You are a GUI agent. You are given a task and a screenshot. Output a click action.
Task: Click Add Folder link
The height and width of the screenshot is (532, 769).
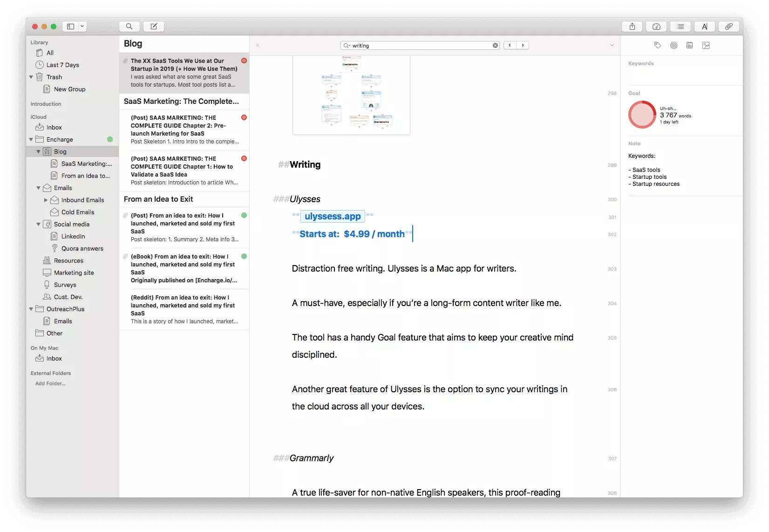click(50, 383)
